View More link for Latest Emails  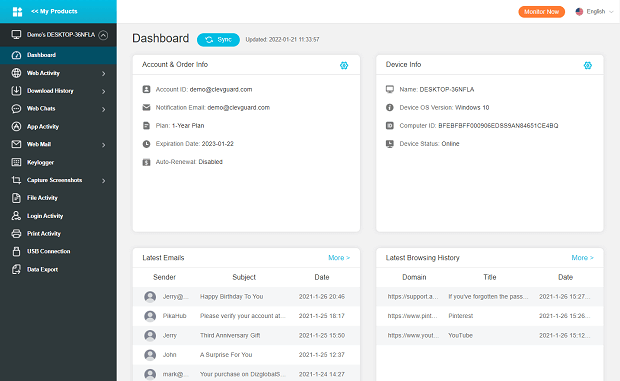pos(339,258)
